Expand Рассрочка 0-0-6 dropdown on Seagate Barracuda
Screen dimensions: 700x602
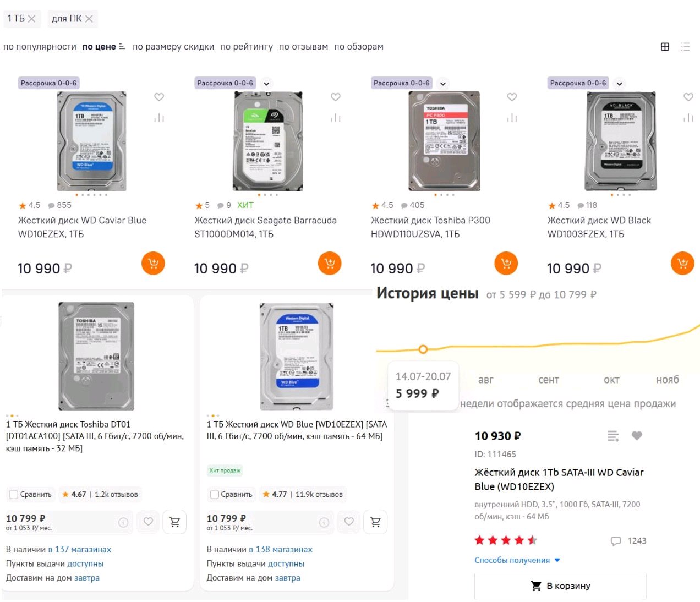click(x=266, y=84)
